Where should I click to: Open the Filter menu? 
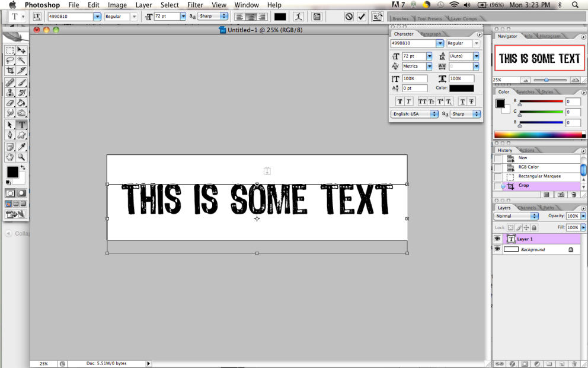point(195,5)
